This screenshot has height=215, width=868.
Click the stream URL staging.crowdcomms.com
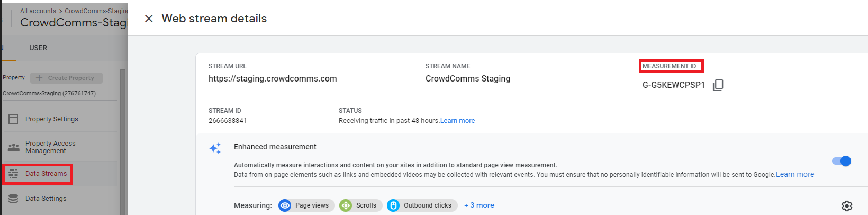(273, 79)
